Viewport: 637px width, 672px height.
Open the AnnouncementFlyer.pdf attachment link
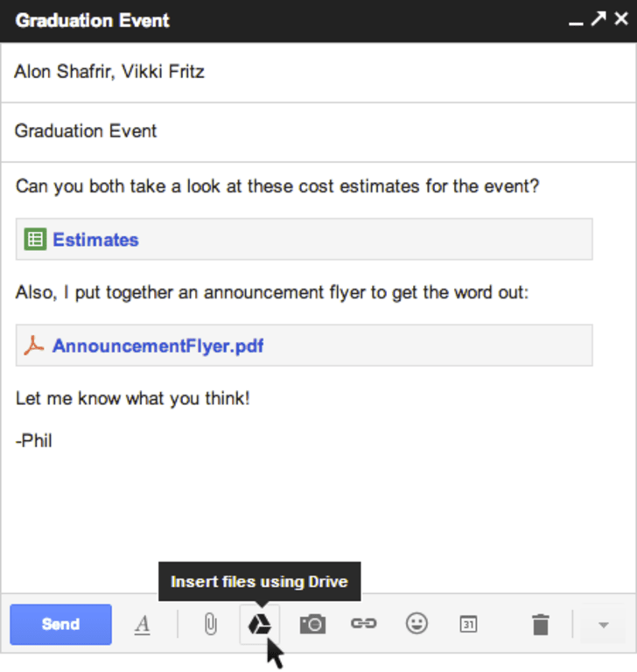[157, 346]
